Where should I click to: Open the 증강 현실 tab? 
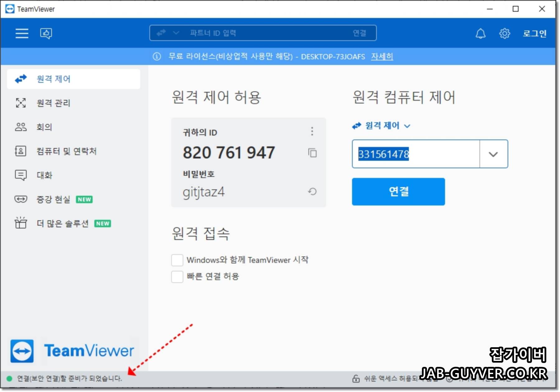pyautogui.click(x=73, y=199)
